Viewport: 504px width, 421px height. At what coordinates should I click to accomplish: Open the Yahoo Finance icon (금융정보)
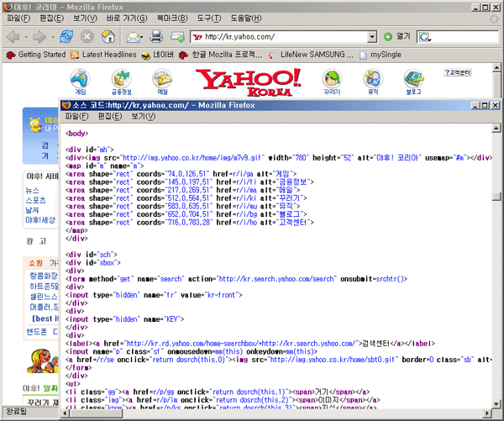click(x=122, y=82)
